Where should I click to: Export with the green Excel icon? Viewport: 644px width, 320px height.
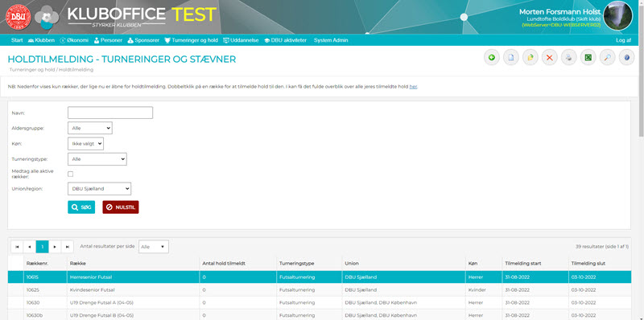(588, 58)
